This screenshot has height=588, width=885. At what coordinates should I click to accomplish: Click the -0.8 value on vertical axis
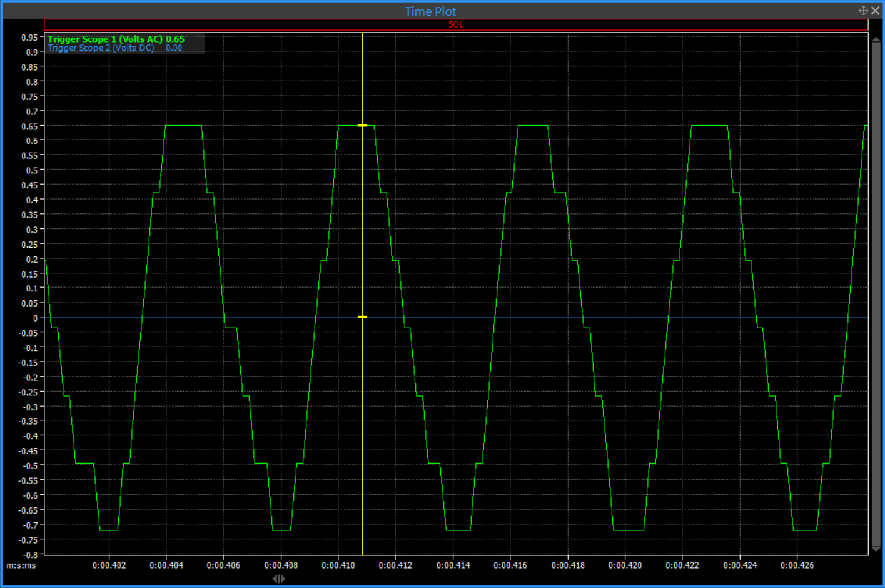click(29, 554)
